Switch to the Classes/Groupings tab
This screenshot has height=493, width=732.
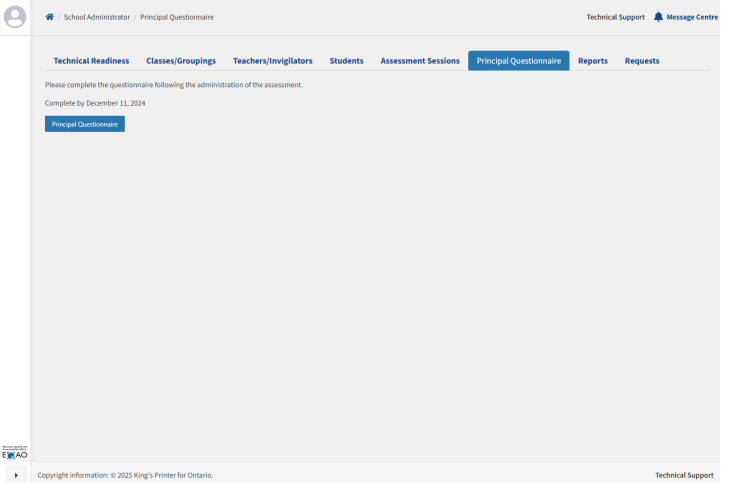point(181,61)
